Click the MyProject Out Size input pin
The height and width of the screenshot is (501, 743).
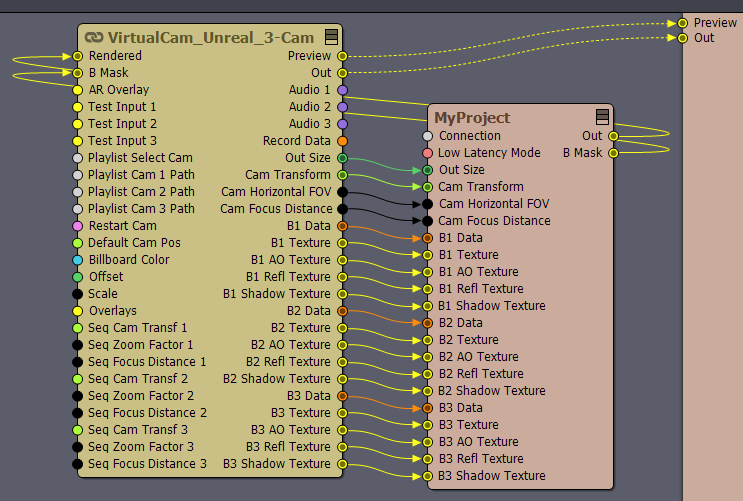(427, 170)
